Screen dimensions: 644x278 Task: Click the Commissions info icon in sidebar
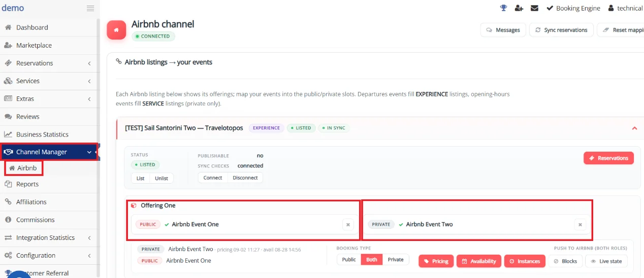tap(8, 220)
